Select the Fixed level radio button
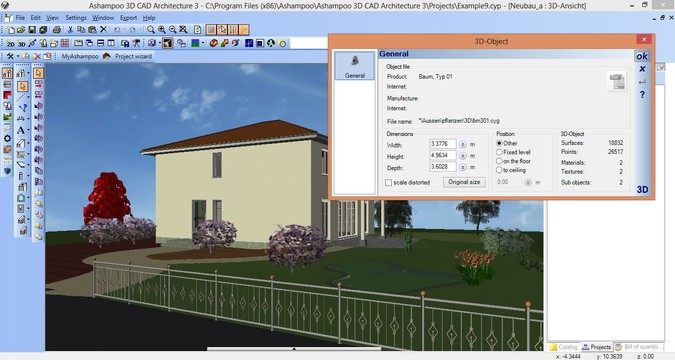The image size is (675, 360). coord(499,152)
